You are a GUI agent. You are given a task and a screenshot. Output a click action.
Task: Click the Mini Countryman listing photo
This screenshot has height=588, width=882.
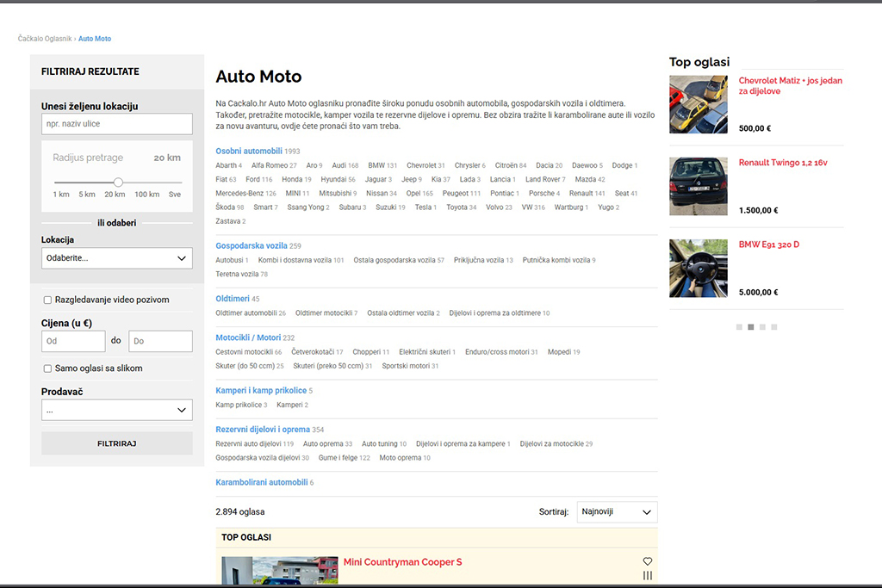click(278, 572)
